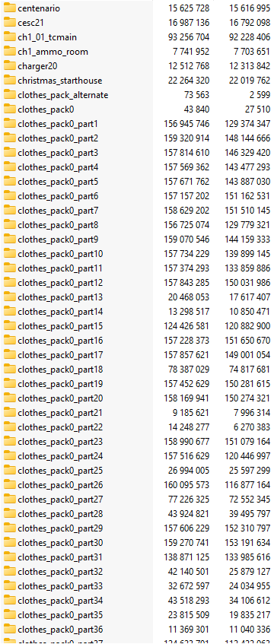
Task: Click packed size value 2 599
Action: click(258, 95)
